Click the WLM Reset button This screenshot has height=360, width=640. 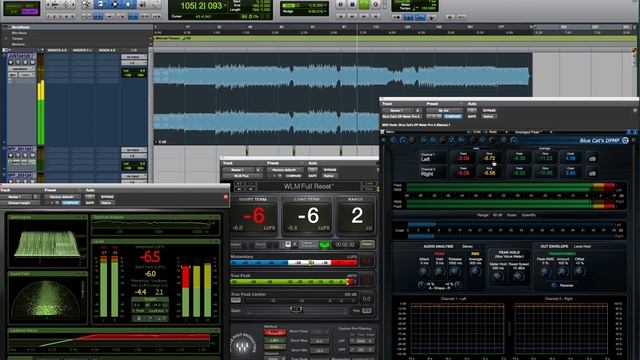[367, 244]
